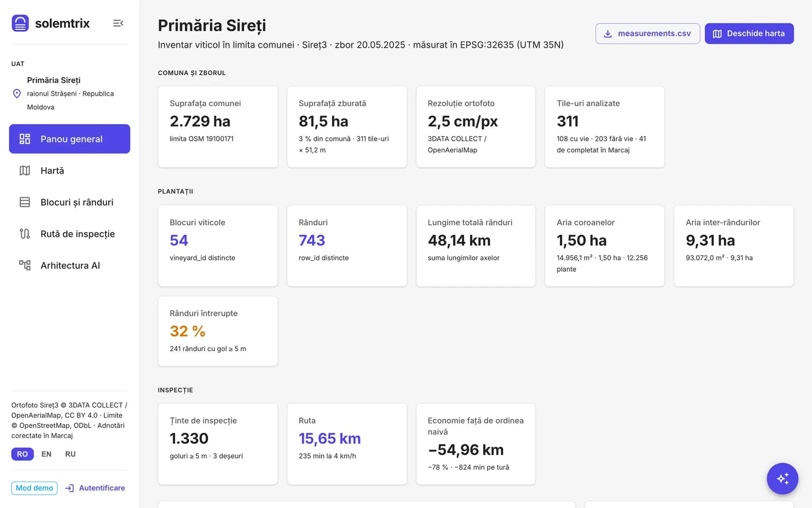Click the Primăria Sirești page title
The height and width of the screenshot is (508, 812).
[x=212, y=25]
